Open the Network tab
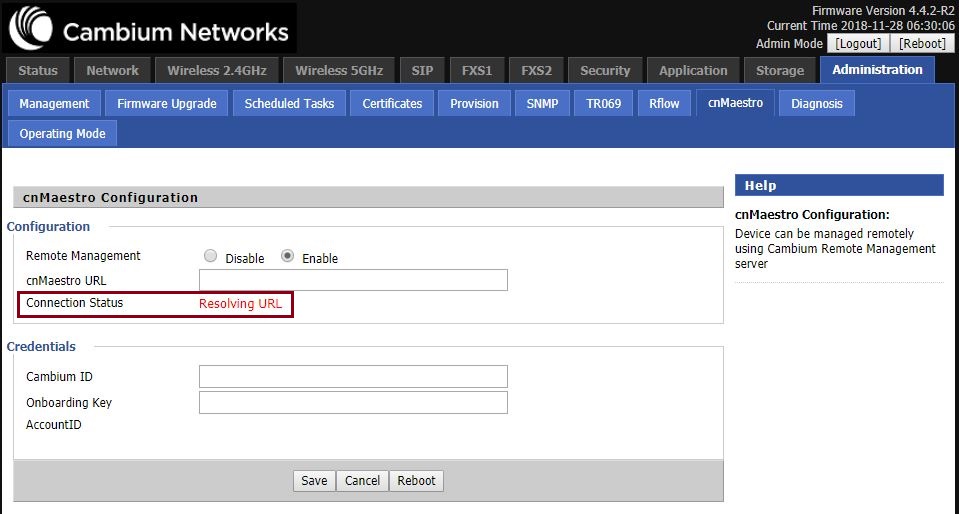The image size is (959, 514). [x=113, y=70]
